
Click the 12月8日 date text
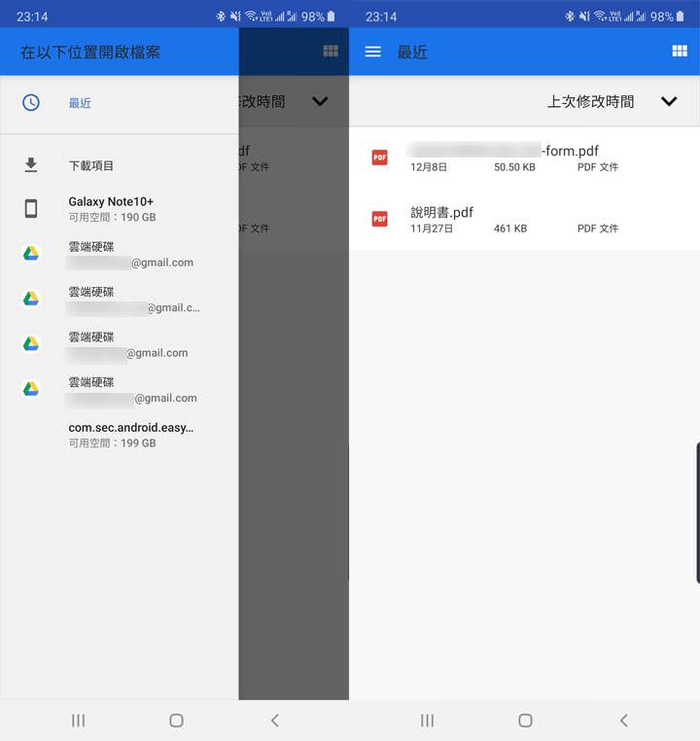429,167
